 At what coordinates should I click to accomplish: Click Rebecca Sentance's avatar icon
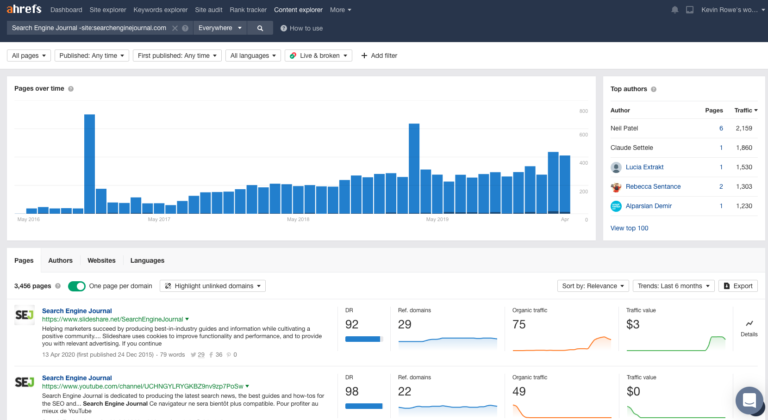[616, 187]
